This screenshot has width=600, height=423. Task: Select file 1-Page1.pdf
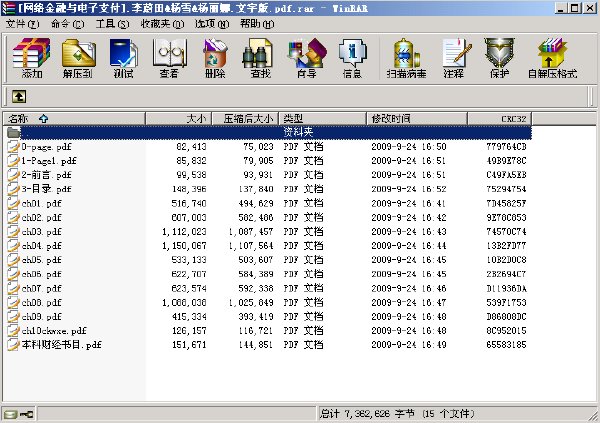coord(49,161)
